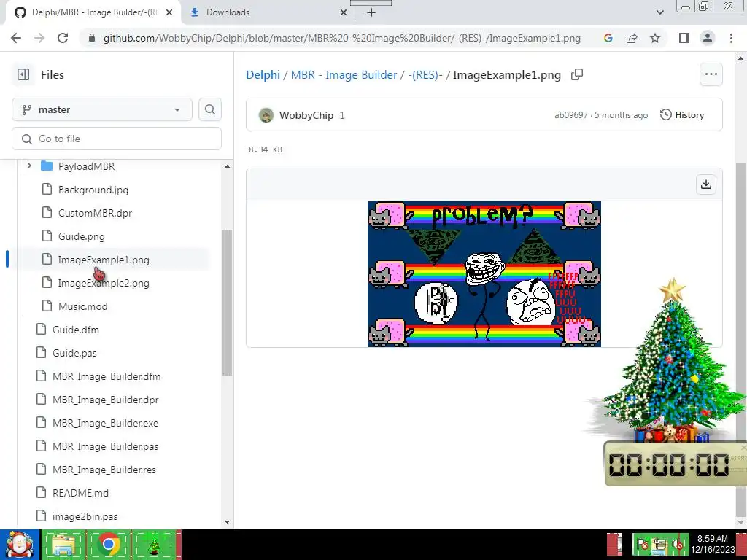Click the Go to file search field
Image resolution: width=747 pixels, height=560 pixels.
(117, 139)
